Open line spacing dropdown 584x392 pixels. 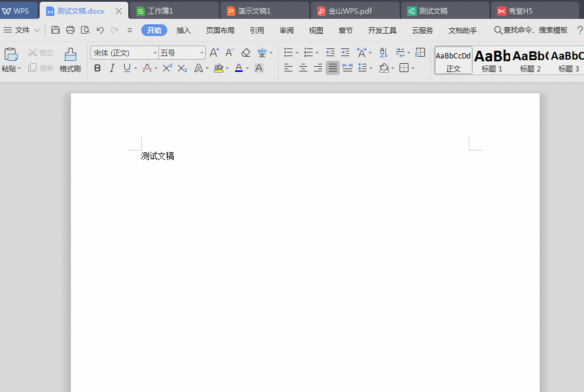[365, 68]
